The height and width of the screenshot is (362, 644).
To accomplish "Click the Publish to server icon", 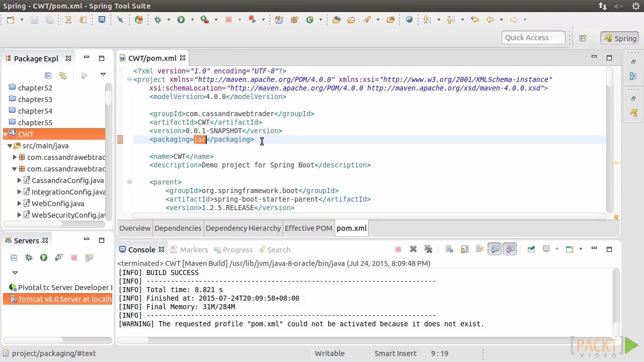I will (x=89, y=257).
